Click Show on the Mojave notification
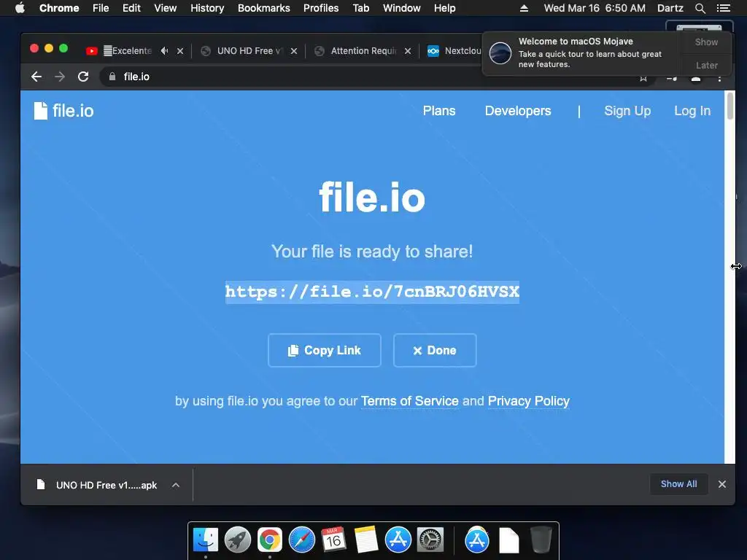This screenshot has width=747, height=560. 706,42
